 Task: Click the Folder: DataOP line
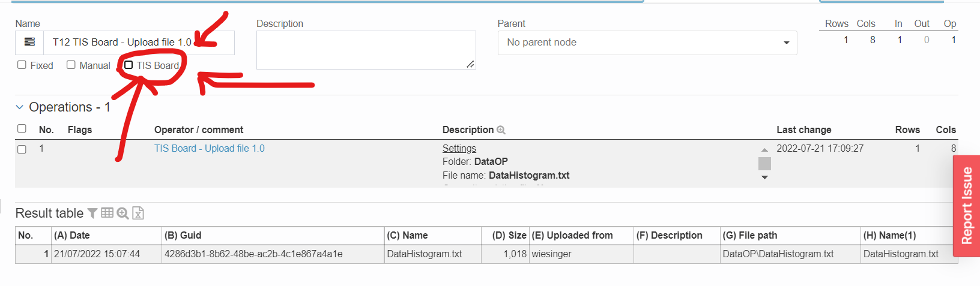click(475, 161)
